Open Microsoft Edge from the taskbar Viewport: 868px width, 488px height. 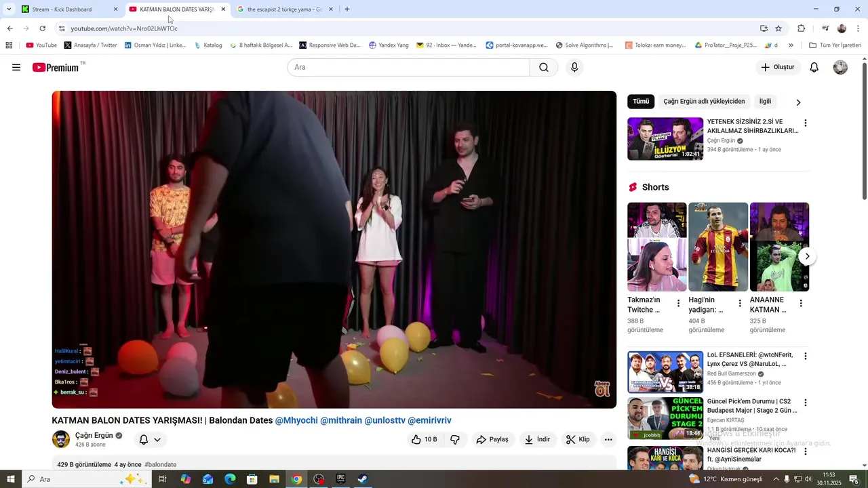pos(230,479)
